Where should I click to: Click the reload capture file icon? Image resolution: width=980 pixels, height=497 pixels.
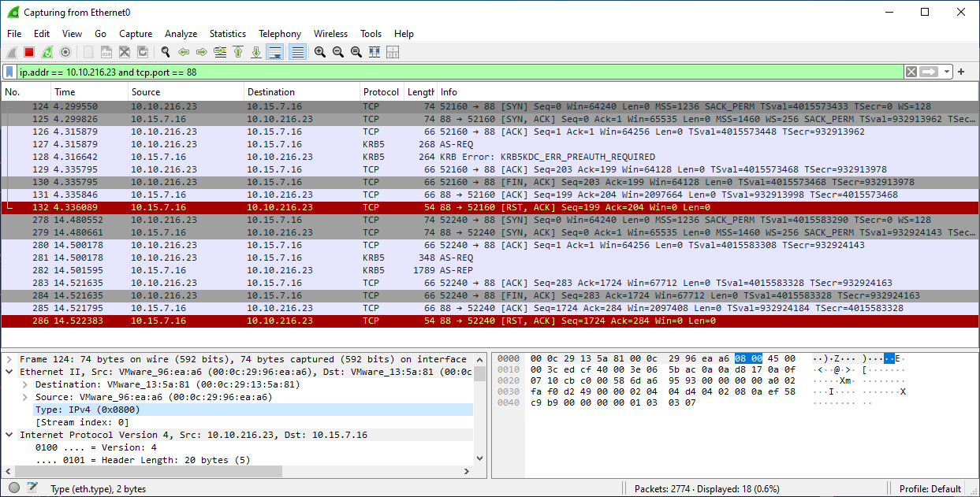click(143, 52)
